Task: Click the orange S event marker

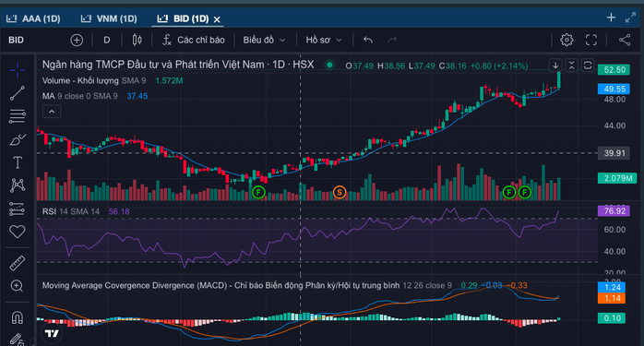Action: point(340,192)
